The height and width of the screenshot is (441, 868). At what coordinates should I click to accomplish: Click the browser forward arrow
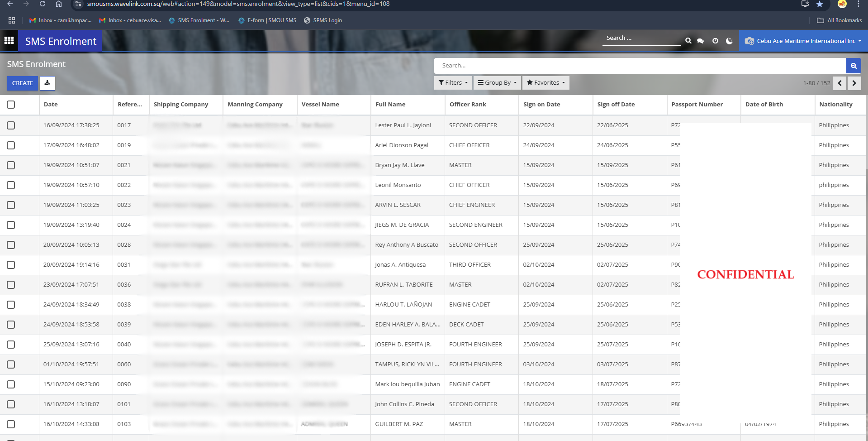26,4
